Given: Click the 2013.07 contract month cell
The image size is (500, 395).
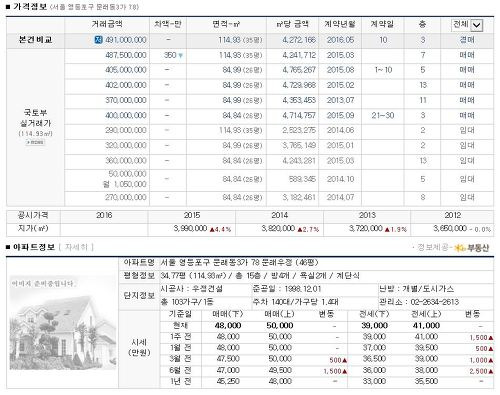Looking at the screenshot, I should click(340, 100).
